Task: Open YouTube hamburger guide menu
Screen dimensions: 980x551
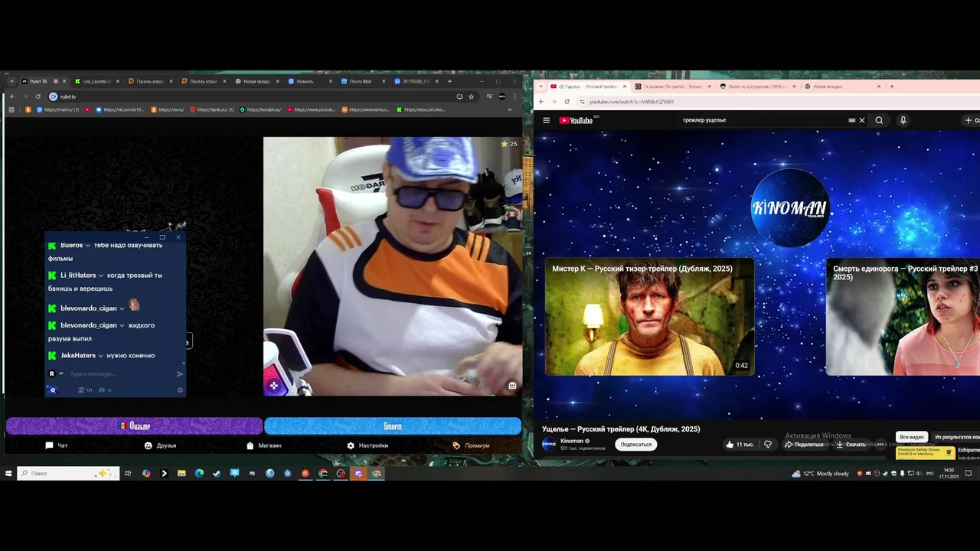Action: click(546, 120)
